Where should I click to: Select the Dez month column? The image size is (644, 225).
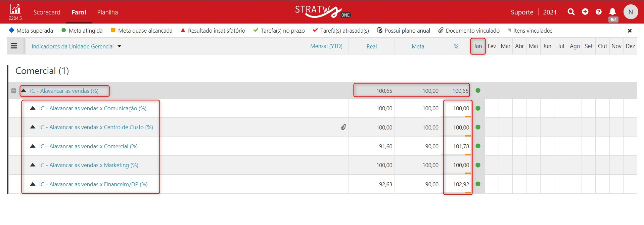click(x=630, y=46)
